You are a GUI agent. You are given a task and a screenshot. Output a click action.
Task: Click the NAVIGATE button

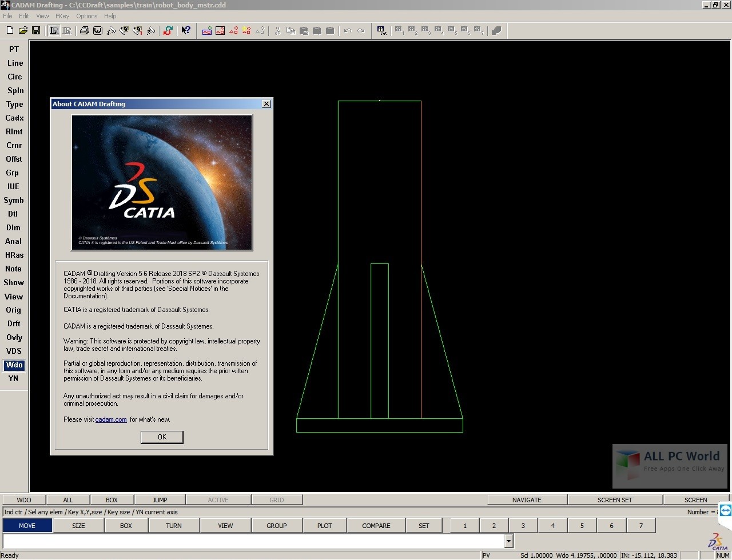(527, 500)
